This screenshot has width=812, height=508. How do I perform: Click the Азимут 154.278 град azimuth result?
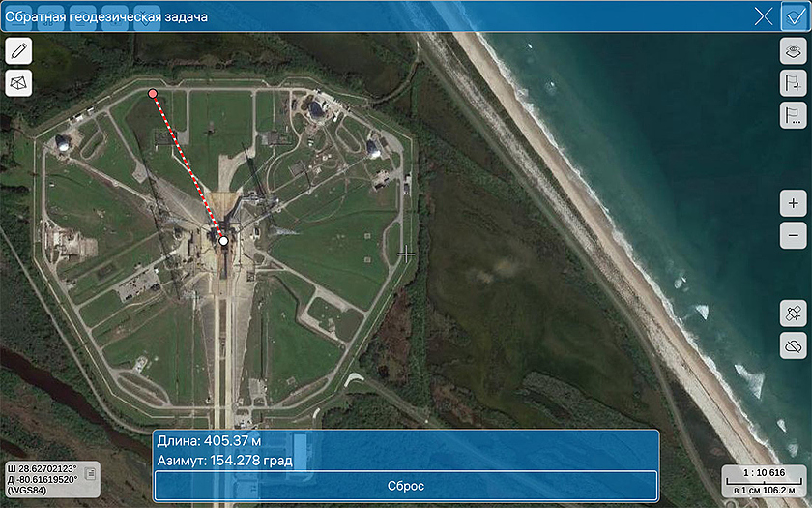[x=224, y=461]
